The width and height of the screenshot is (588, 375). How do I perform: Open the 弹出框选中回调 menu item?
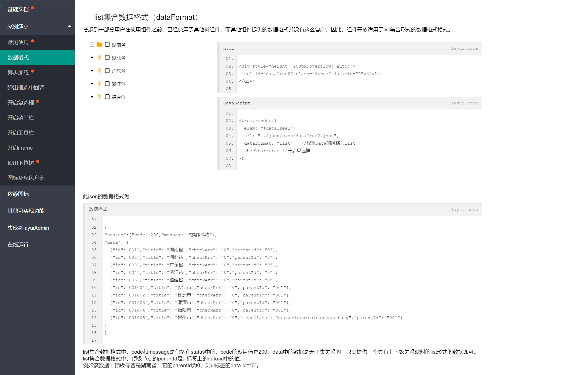coord(26,87)
